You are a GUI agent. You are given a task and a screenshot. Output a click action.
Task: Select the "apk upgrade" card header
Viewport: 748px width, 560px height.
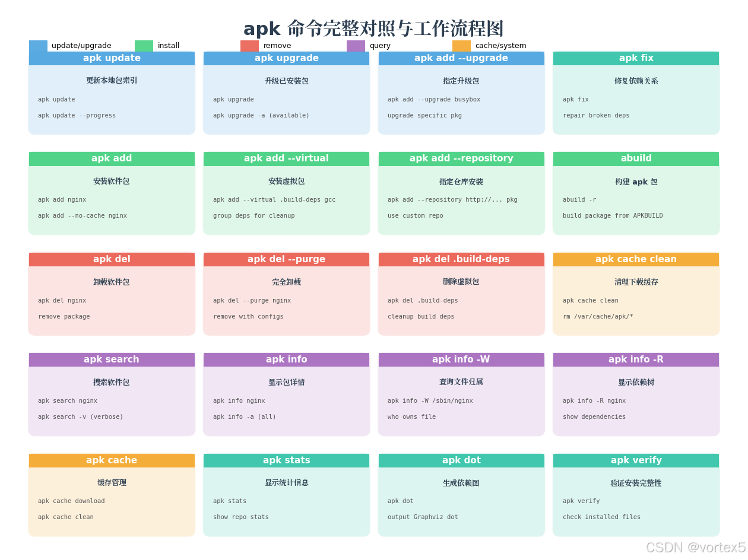(287, 58)
